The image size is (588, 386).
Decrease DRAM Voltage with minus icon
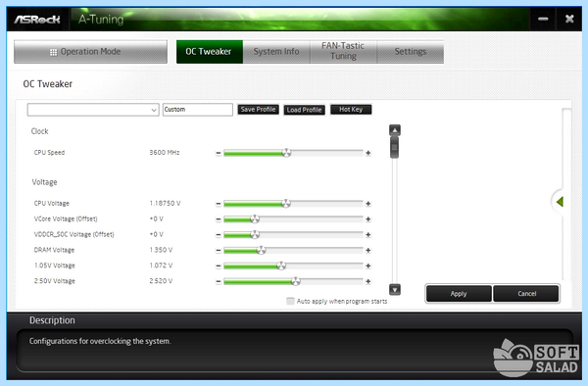[219, 251]
